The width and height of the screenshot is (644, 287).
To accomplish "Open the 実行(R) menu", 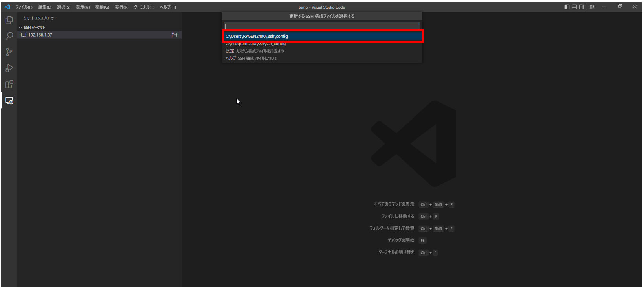I will pyautogui.click(x=121, y=7).
